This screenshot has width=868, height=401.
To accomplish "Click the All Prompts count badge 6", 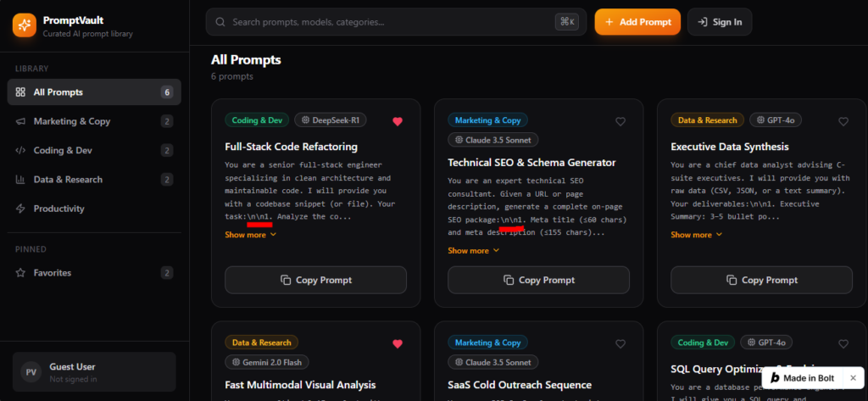I will coord(167,92).
